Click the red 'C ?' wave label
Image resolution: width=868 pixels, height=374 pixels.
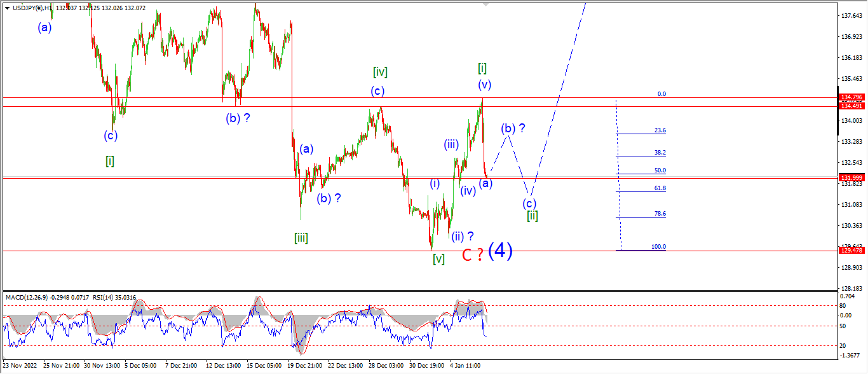point(471,255)
